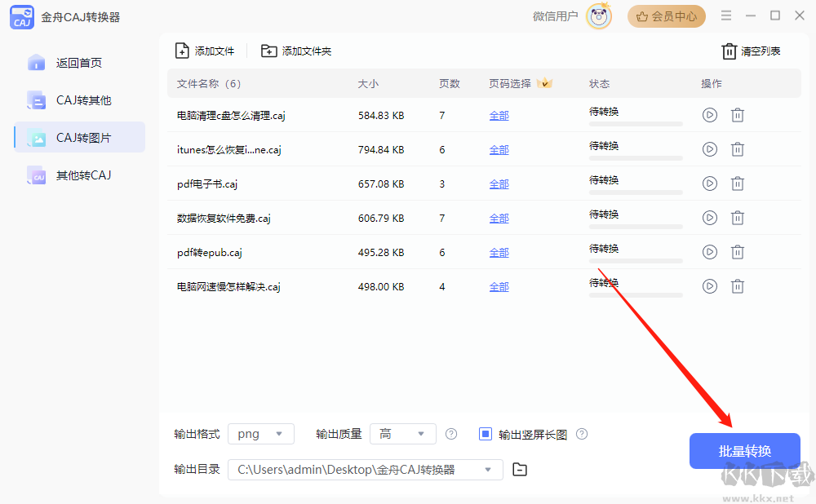Viewport: 816px width, 504px height.
Task: Click 批量转换 to convert all
Action: click(745, 451)
